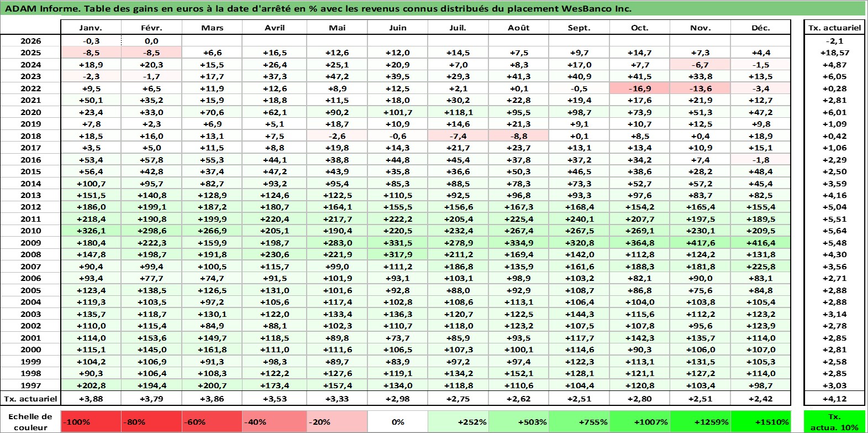This screenshot has width=868, height=433.
Task: Click the +1510% green color scale swatch
Action: pyautogui.click(x=761, y=421)
